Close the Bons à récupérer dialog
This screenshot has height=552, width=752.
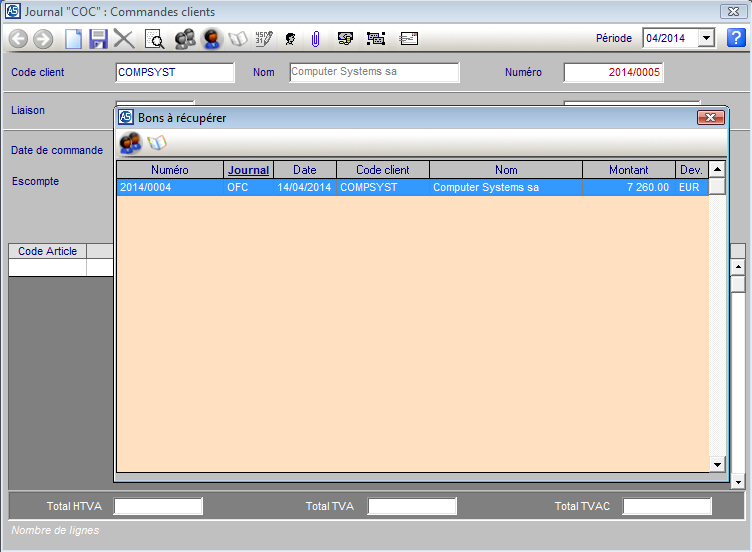pos(710,118)
